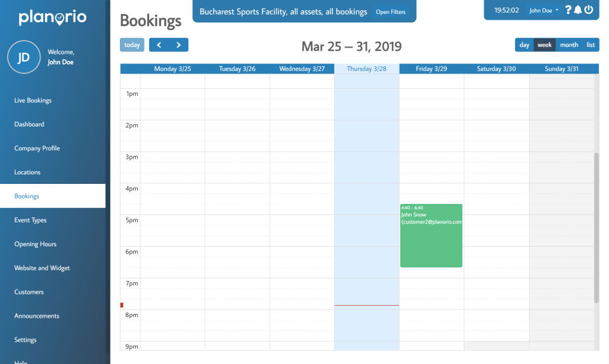Click the power logout icon
This screenshot has width=609, height=364.
coord(589,10)
